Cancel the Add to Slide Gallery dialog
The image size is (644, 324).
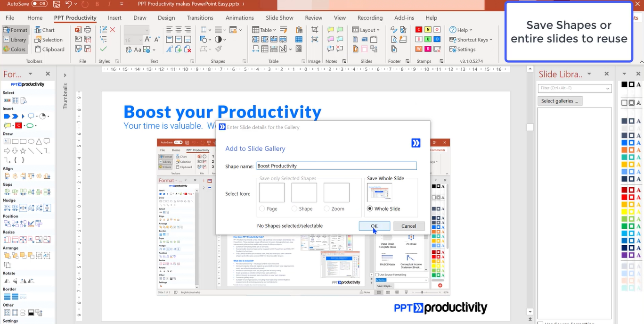[x=408, y=226]
